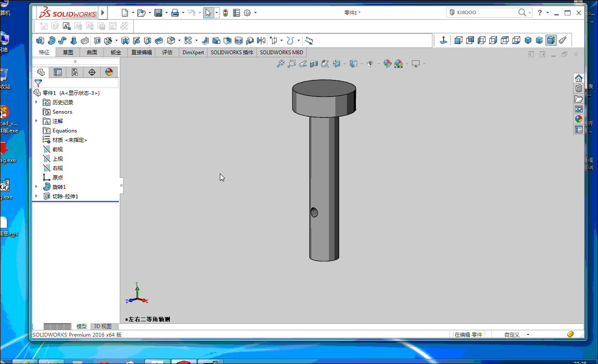Select the Lofted Boss/Base feature tool
The image size is (598, 364).
(74, 41)
